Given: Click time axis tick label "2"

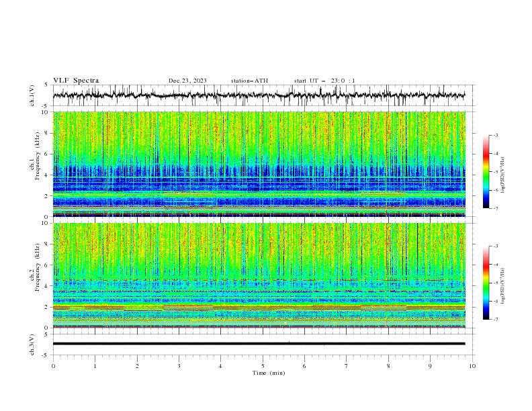Looking at the screenshot, I should 137,366.
